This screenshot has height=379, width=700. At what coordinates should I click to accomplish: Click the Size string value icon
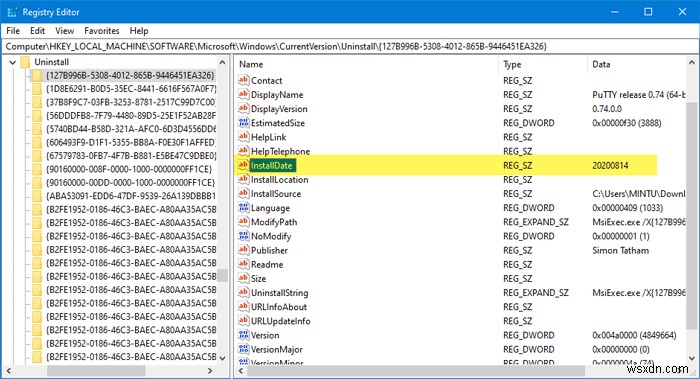click(x=243, y=279)
